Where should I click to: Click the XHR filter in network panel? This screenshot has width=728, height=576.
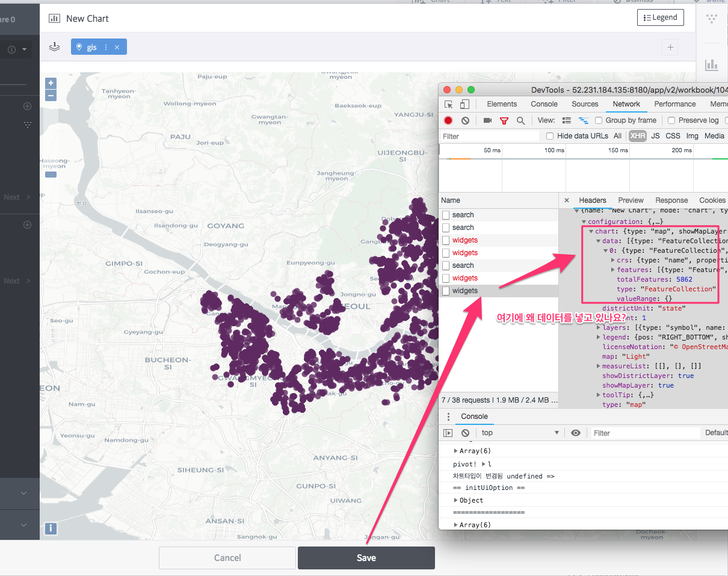[638, 135]
